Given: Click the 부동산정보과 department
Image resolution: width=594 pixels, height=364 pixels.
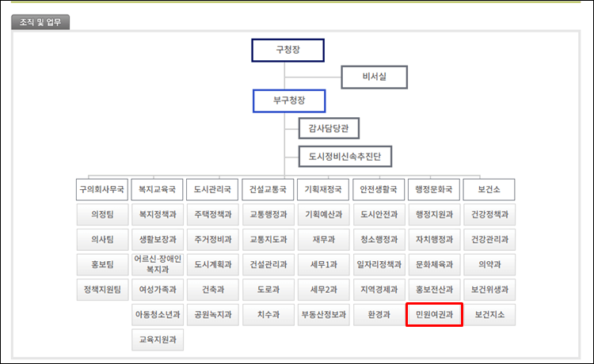Looking at the screenshot, I should click(323, 314).
